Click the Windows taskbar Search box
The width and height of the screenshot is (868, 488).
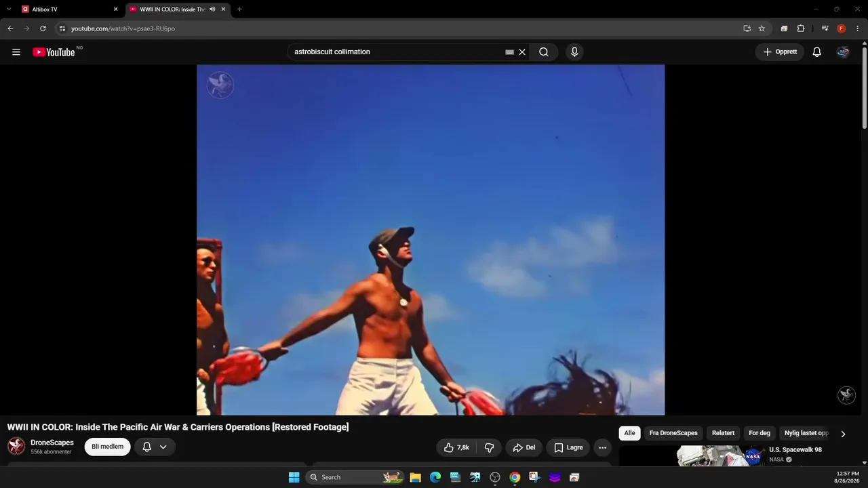(355, 477)
